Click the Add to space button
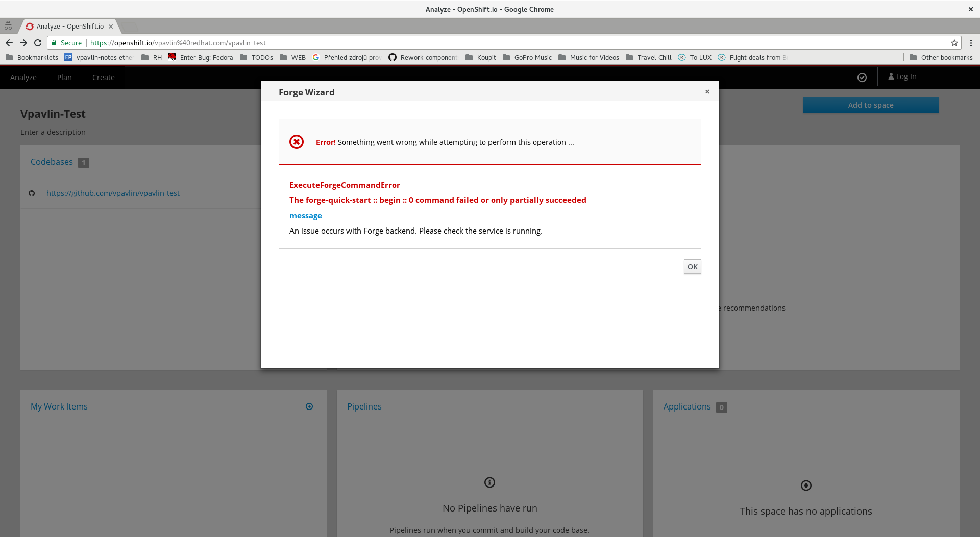 pos(870,105)
